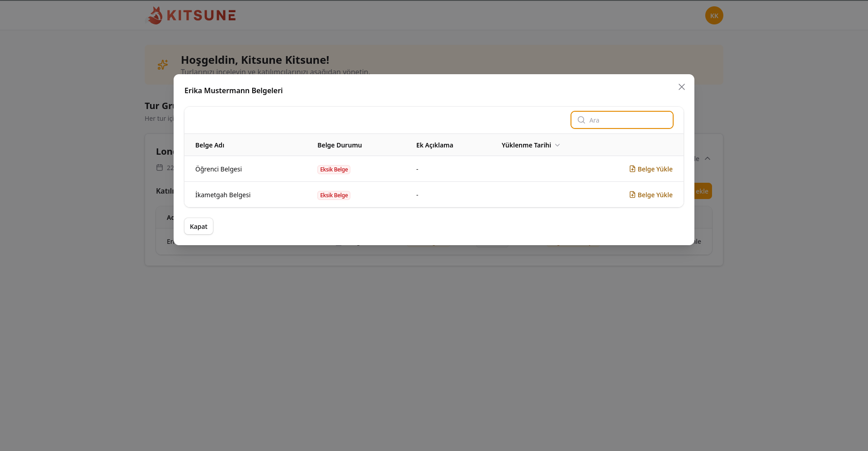Sort by Yükleme Tarihi chevron

coord(557,145)
